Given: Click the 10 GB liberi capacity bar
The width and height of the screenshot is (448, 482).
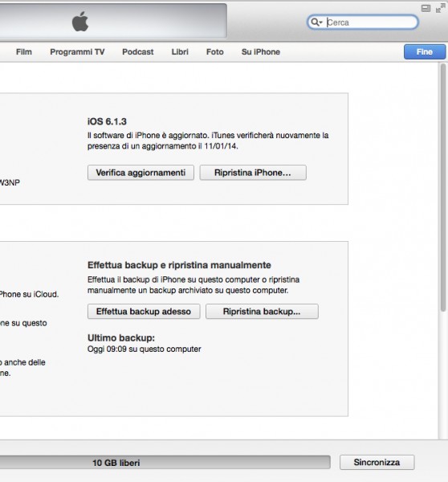Looking at the screenshot, I should click(x=165, y=463).
